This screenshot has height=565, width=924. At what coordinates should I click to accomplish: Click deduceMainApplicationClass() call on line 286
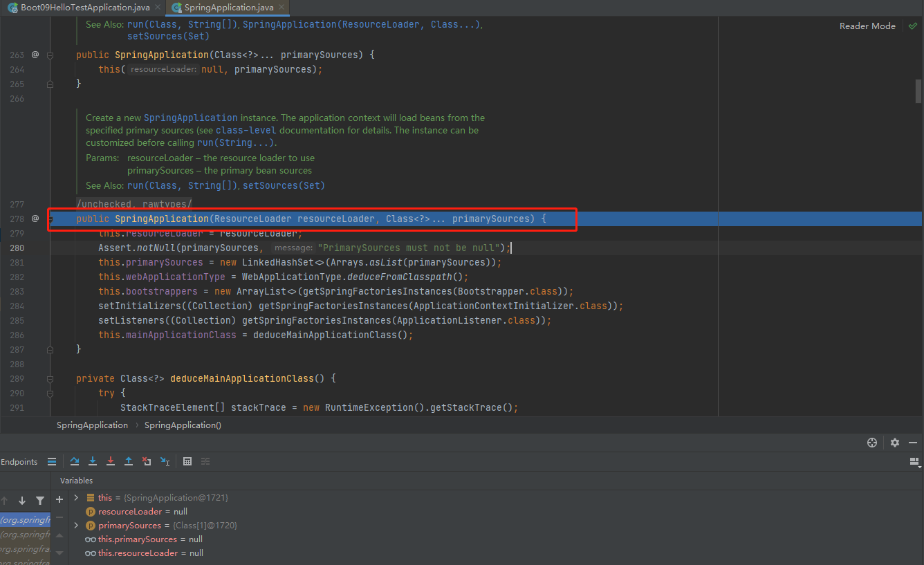[x=330, y=335]
